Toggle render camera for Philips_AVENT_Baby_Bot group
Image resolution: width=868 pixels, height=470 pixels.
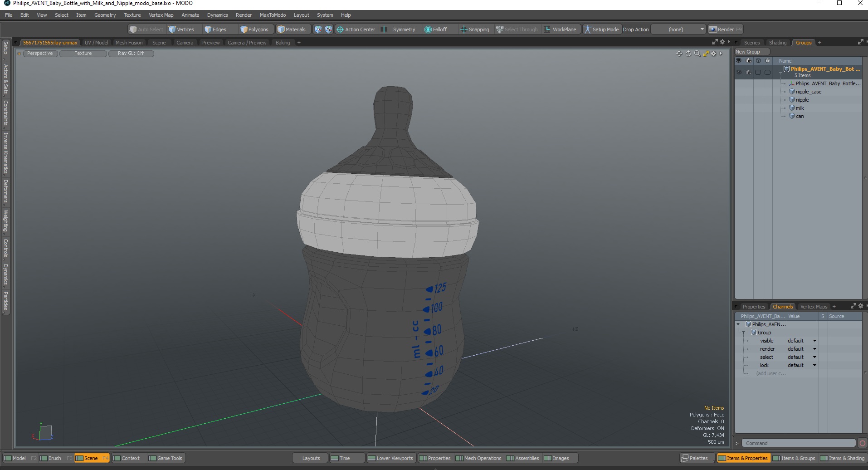pyautogui.click(x=749, y=72)
